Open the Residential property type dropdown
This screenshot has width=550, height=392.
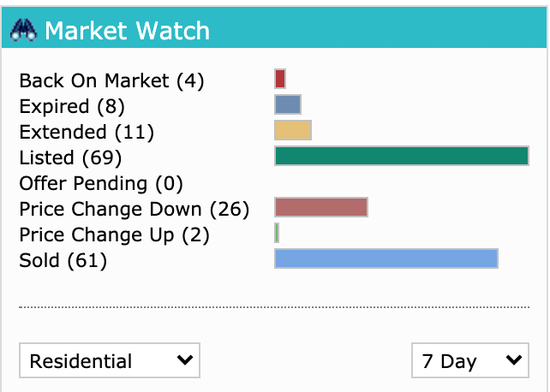pyautogui.click(x=110, y=360)
